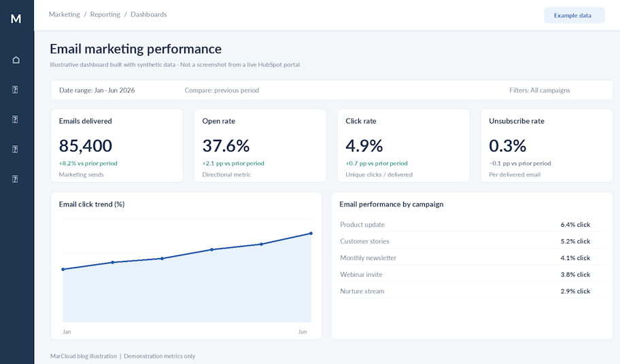Open the Product update campaign row

[x=472, y=225]
